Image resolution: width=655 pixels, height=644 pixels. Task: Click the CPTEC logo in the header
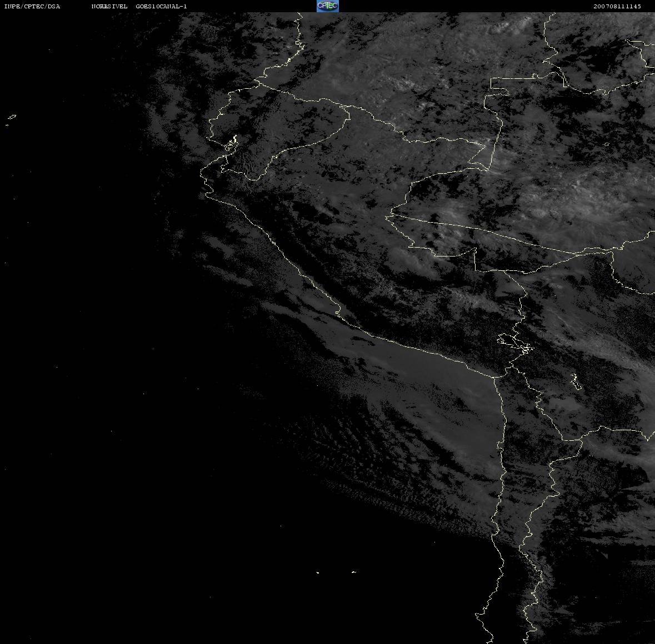point(328,6)
